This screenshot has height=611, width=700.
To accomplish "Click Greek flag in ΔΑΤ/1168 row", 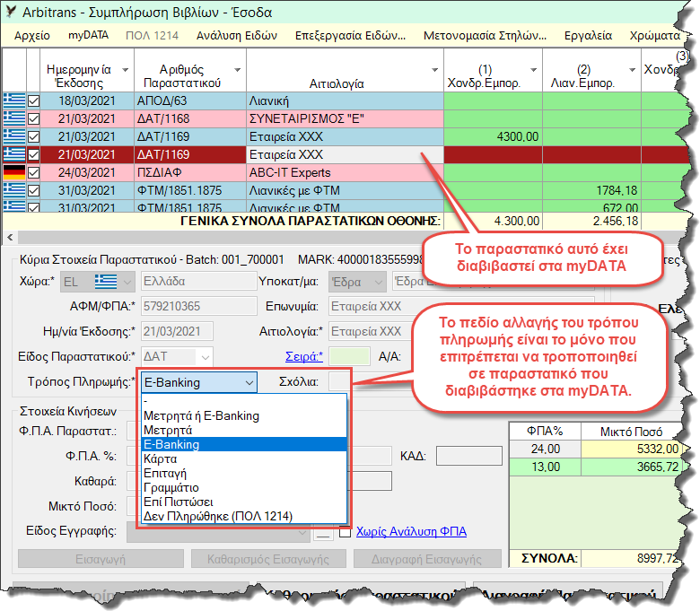I will click(x=13, y=118).
